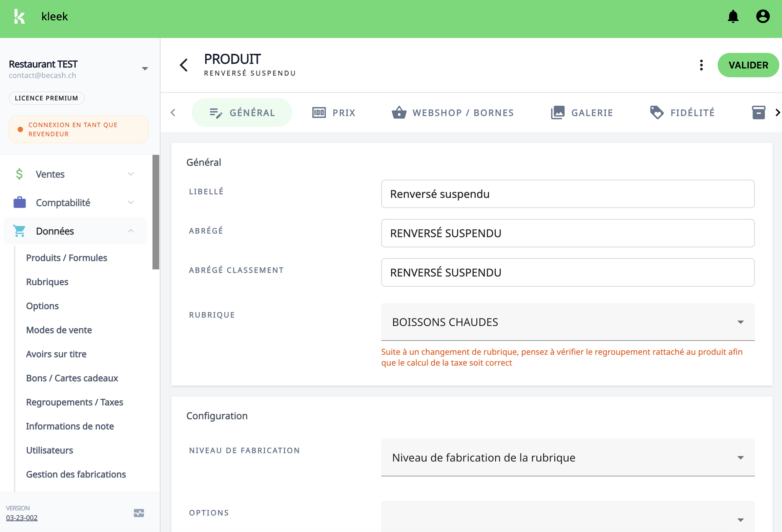The width and height of the screenshot is (782, 532).
Task: Open the user account icon
Action: [763, 16]
